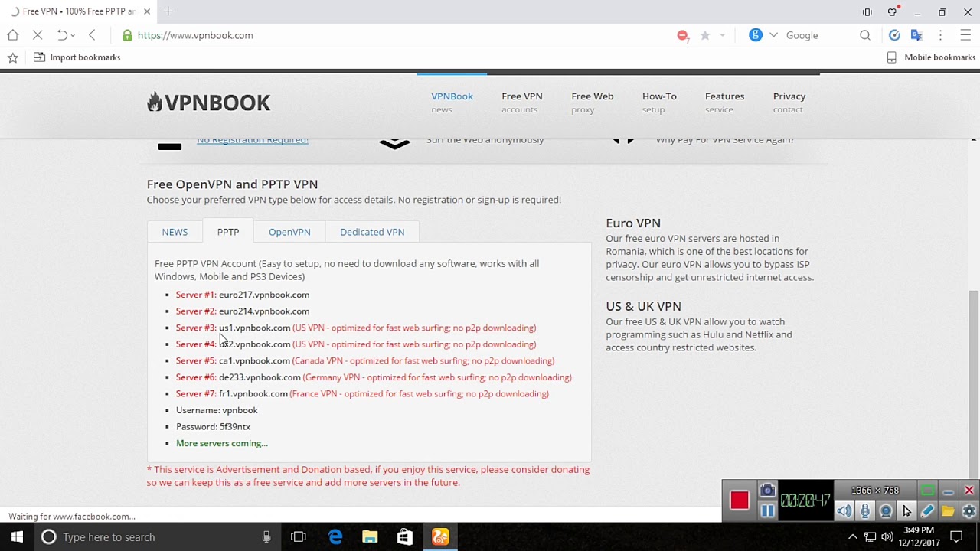Click the green region-select rectangle in the recorder
This screenshot has width=980, height=551.
point(927,491)
